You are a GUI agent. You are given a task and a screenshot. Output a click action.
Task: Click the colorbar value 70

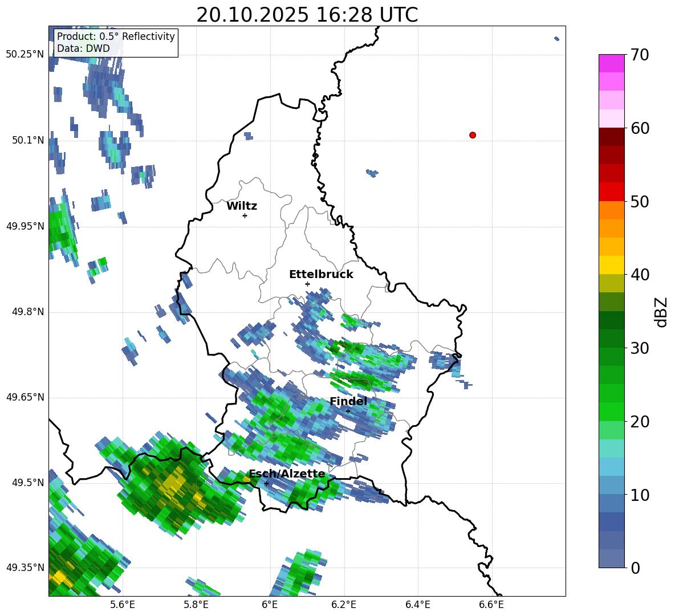click(x=640, y=55)
